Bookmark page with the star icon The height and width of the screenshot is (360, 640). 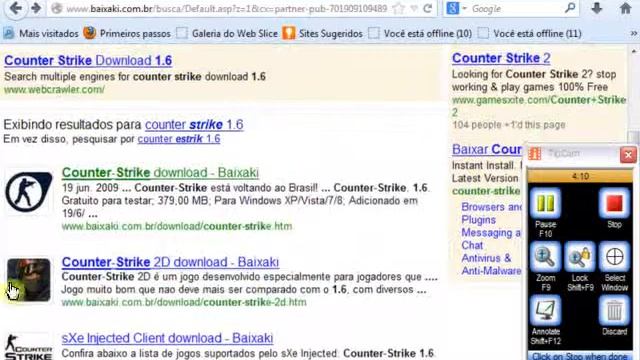tap(399, 8)
